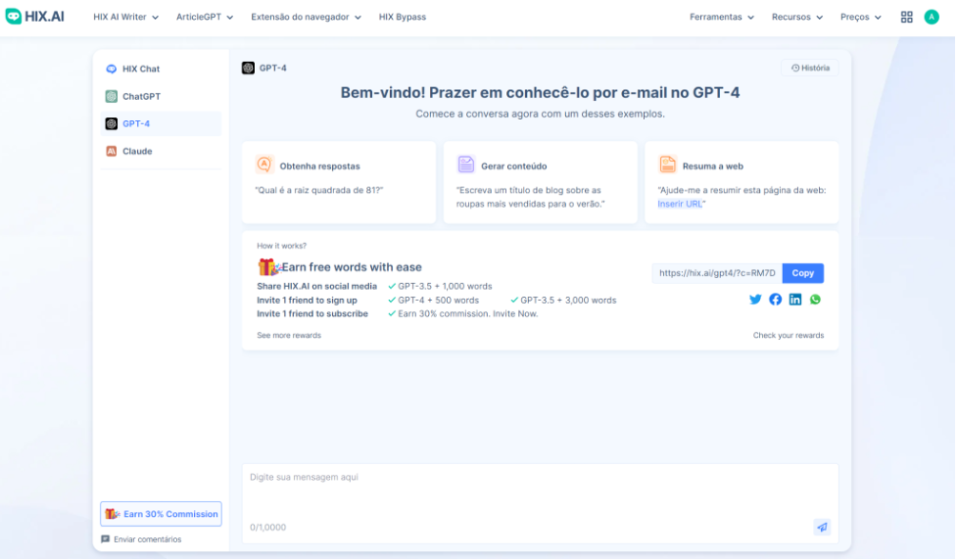Click "Share HIX.AI on social media" text
Viewport: 957px width, 560px height.
[x=316, y=286]
